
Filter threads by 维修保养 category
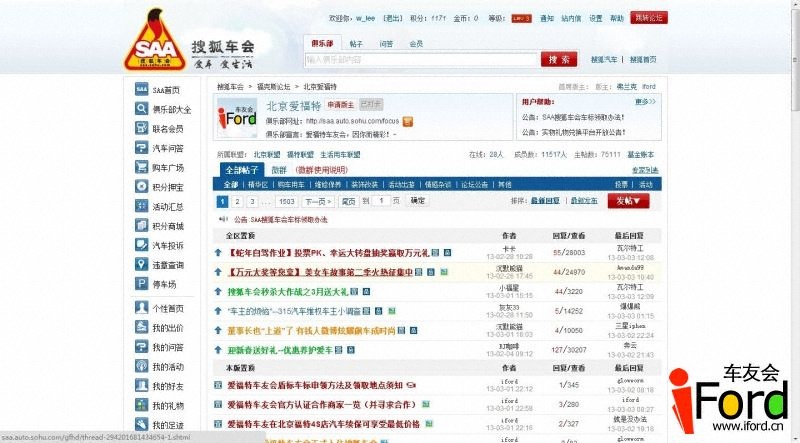[328, 185]
